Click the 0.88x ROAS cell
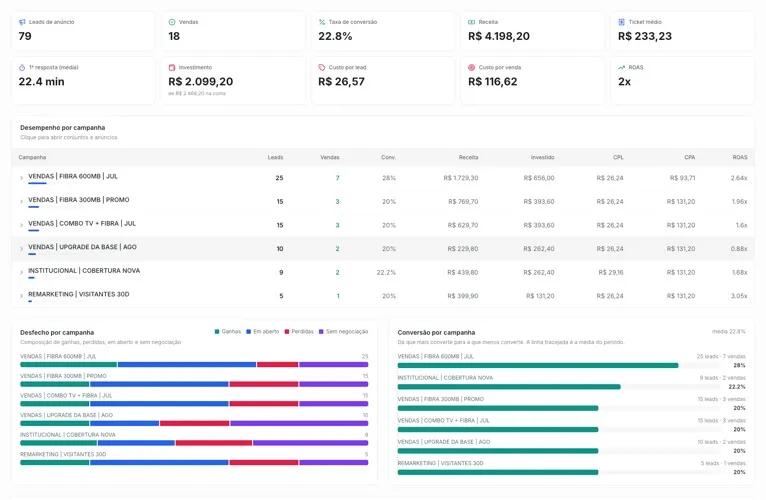 [x=739, y=249]
